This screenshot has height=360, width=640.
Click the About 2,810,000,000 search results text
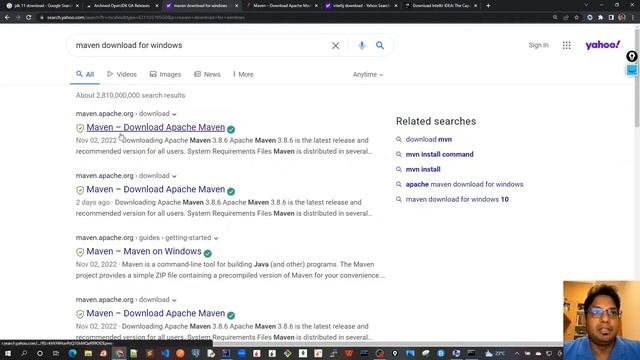click(x=130, y=95)
